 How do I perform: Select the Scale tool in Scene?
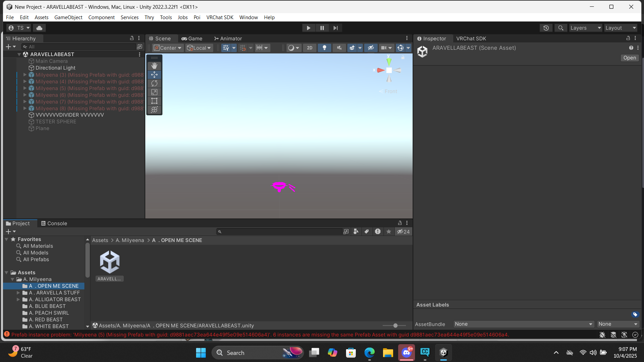154,92
